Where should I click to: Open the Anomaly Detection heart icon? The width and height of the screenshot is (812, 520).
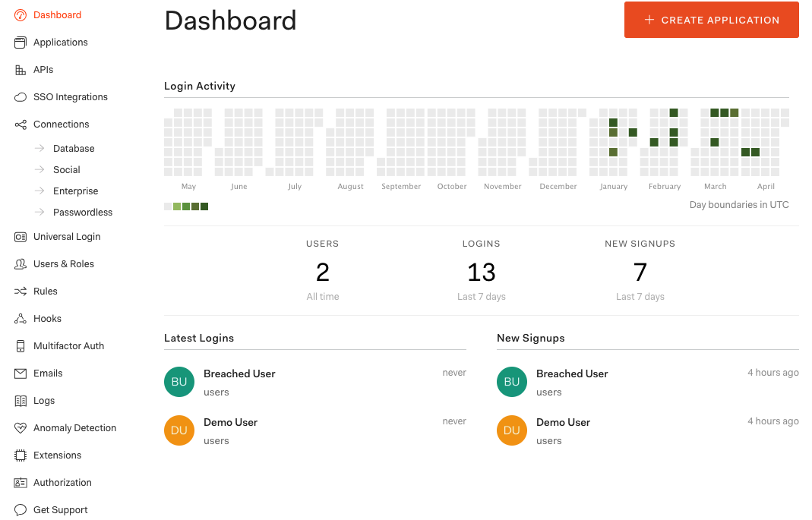21,427
